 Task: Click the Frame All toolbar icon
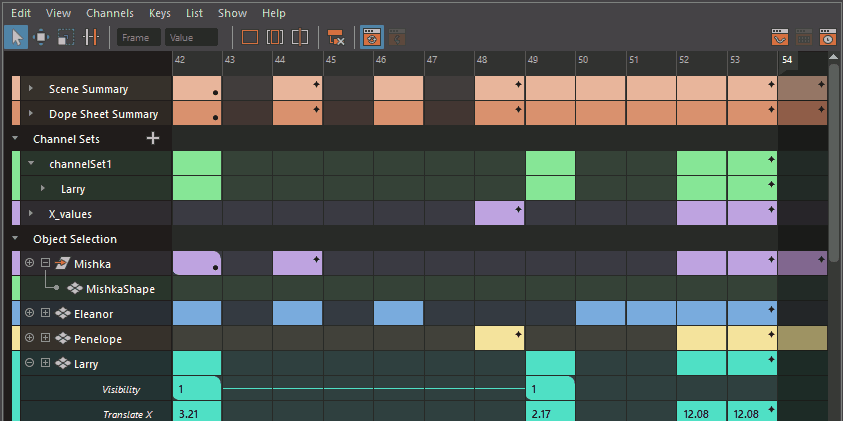pyautogui.click(x=250, y=38)
